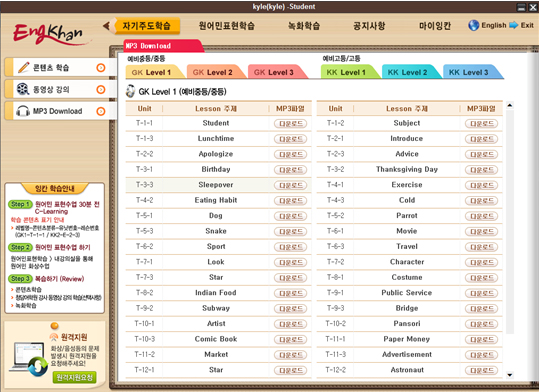Click the Exit link
540x392 pixels.
point(527,25)
